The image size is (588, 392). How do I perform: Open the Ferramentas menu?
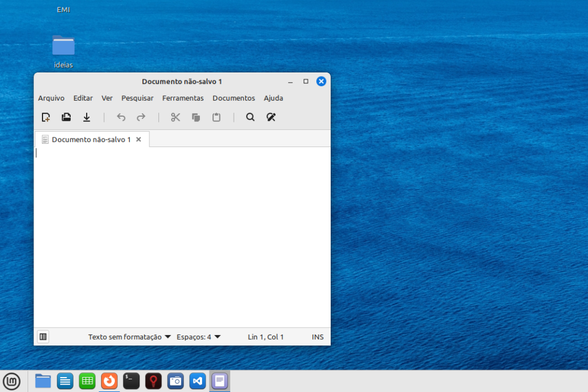(183, 98)
